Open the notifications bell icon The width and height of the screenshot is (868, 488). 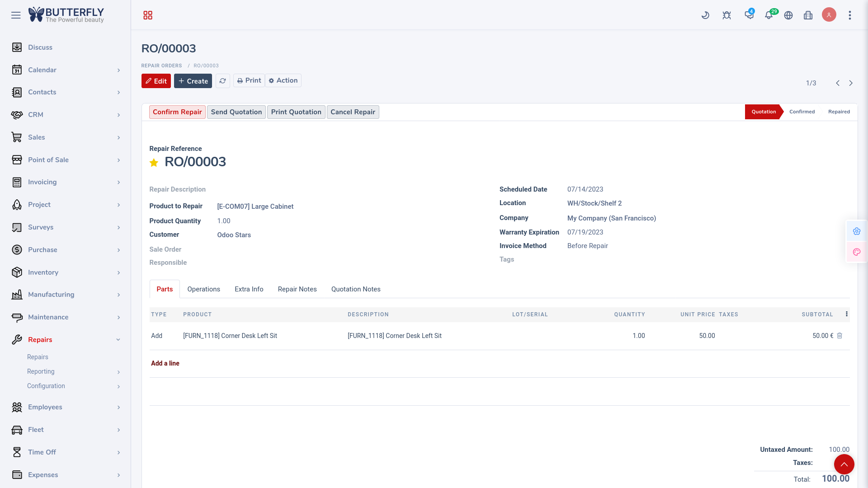pyautogui.click(x=769, y=15)
